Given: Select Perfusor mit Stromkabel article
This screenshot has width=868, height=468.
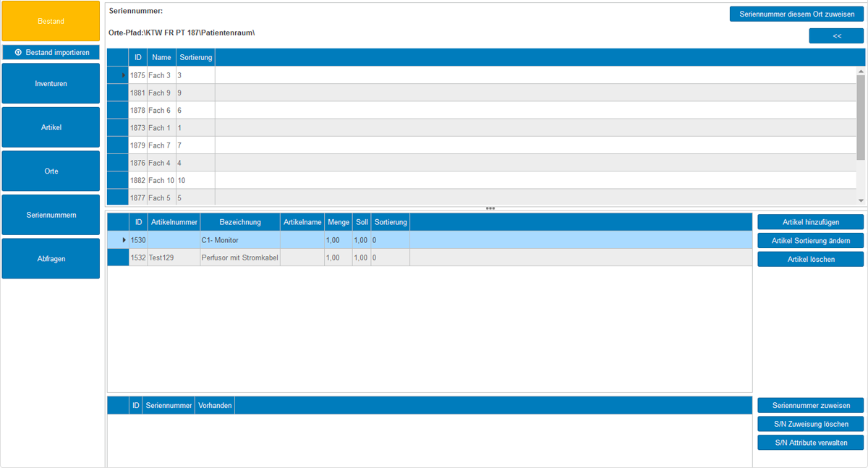Looking at the screenshot, I should (x=430, y=258).
